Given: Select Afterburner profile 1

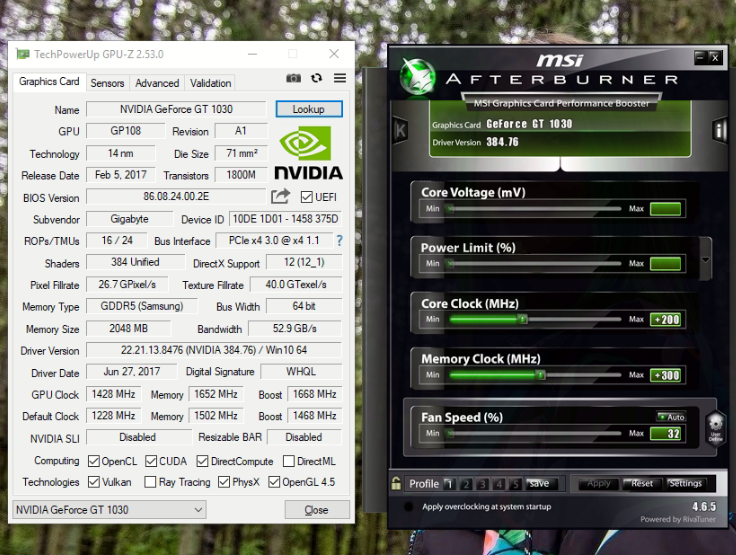Looking at the screenshot, I should (x=449, y=484).
